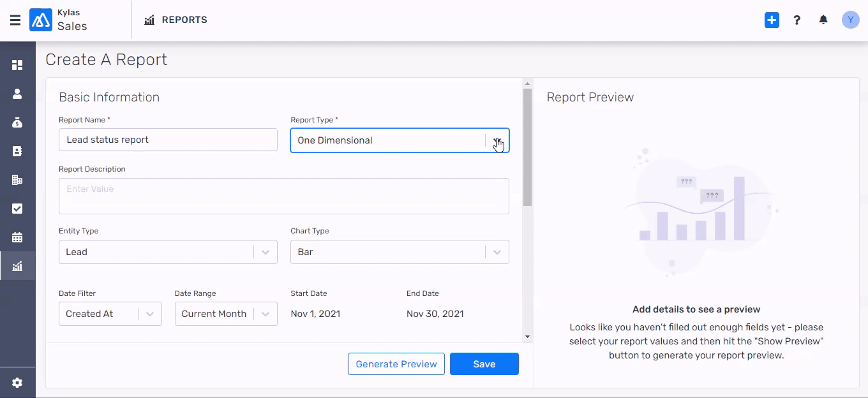Click the Report Description text field
Viewport: 868px width, 398px height.
point(284,196)
